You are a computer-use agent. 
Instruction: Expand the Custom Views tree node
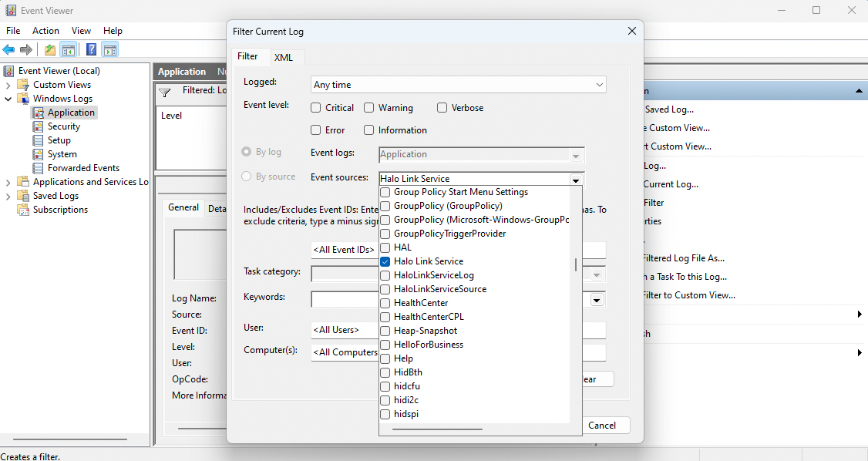[8, 85]
